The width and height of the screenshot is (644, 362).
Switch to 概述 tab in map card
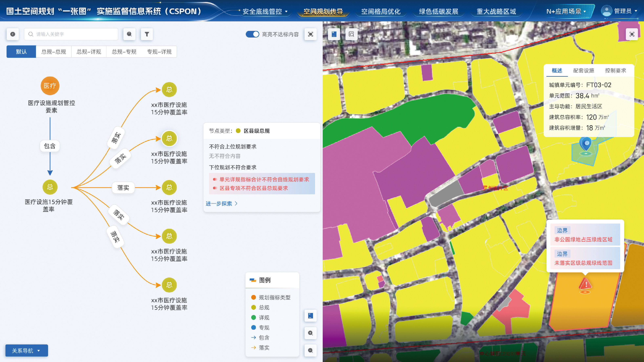(x=557, y=71)
